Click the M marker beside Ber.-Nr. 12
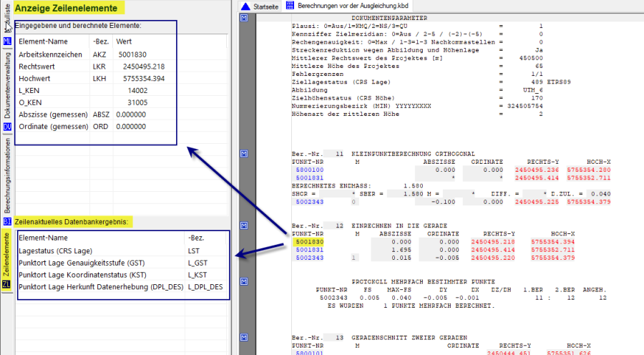 (244, 225)
